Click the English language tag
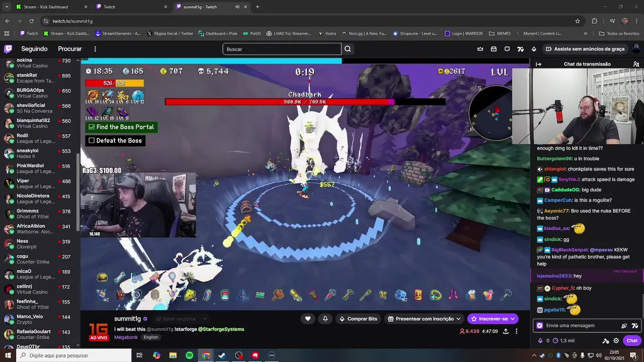 coord(150,337)
